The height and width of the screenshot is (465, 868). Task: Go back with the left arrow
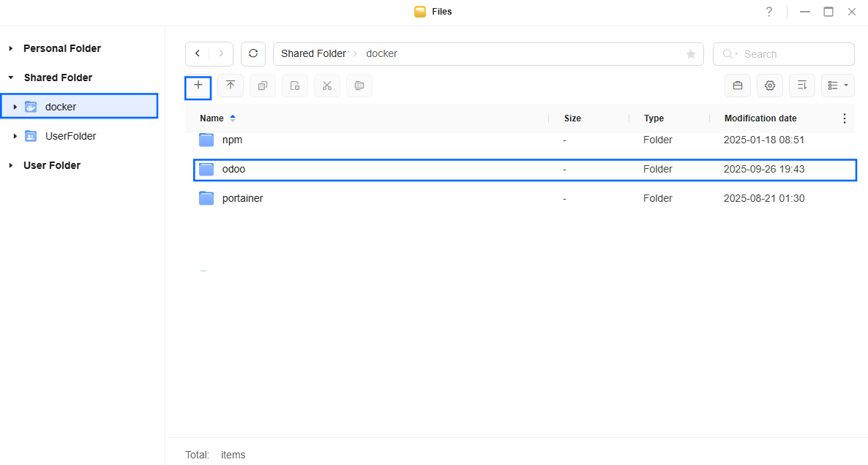[x=198, y=53]
